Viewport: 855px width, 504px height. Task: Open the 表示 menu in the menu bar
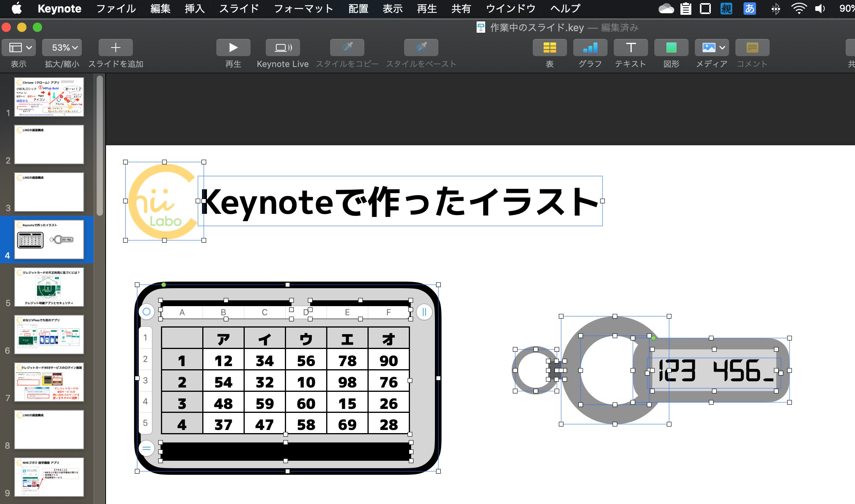coord(392,9)
